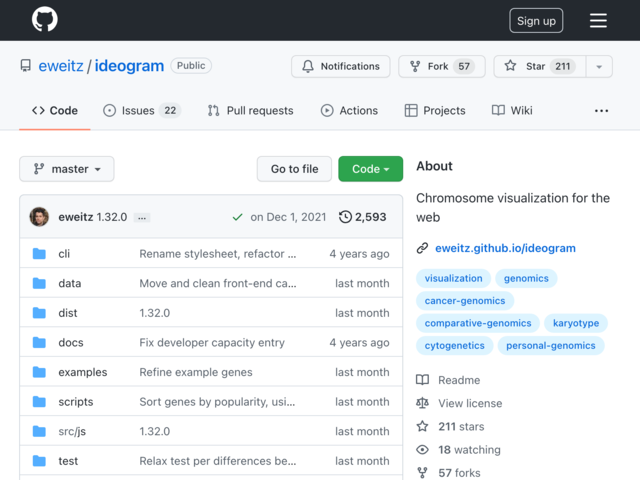Select the cancer-genomics topic tag
The height and width of the screenshot is (480, 640).
[465, 301]
